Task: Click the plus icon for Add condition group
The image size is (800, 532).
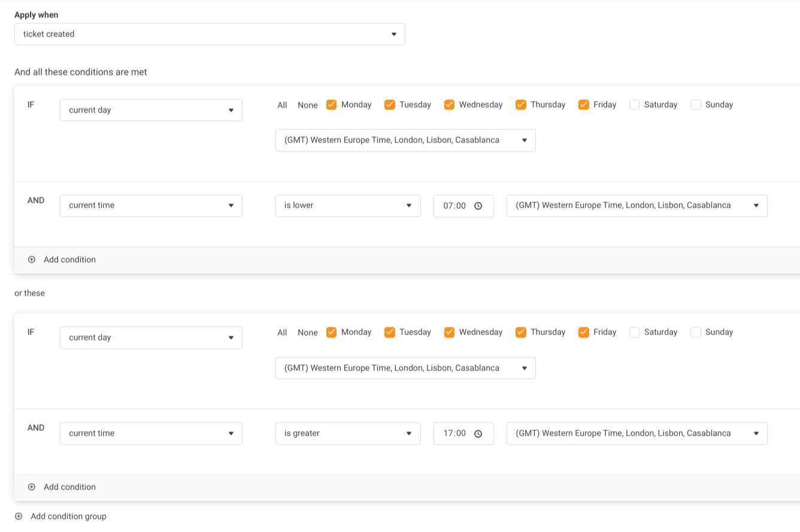Action: point(19,516)
